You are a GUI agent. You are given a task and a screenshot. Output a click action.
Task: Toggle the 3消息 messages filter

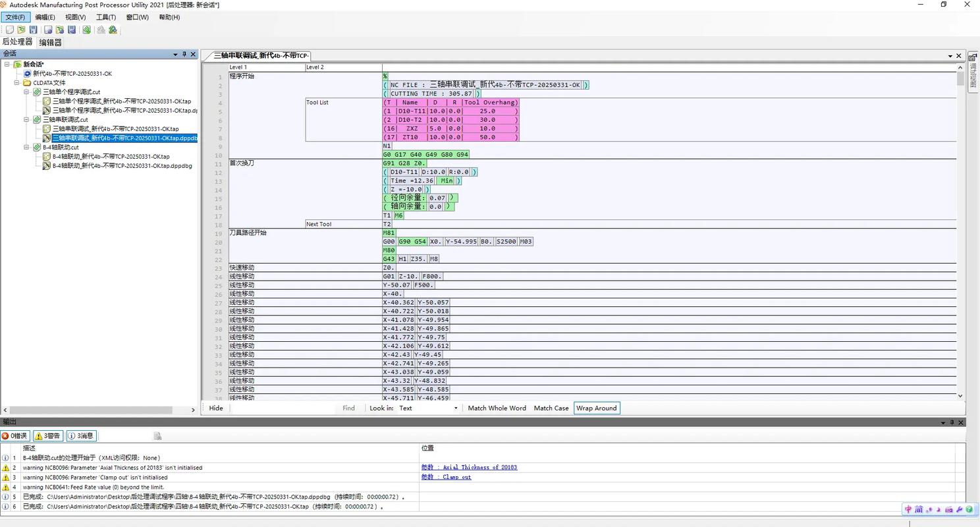[x=81, y=435]
